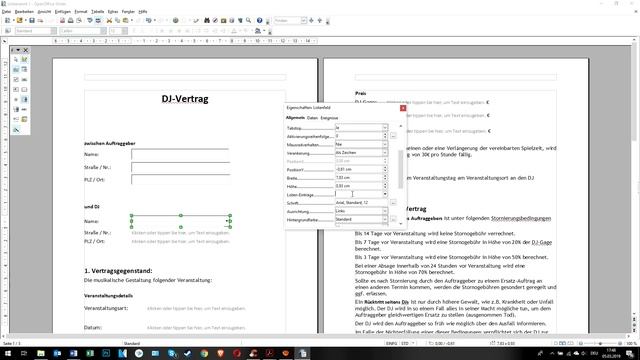Click the Breite stepper arrows

(385, 178)
